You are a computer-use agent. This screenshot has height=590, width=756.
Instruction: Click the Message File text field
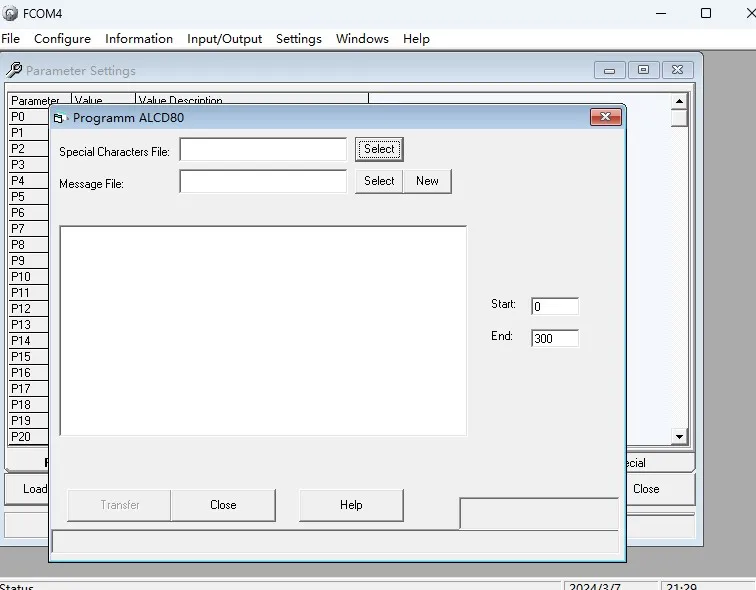[x=263, y=181]
